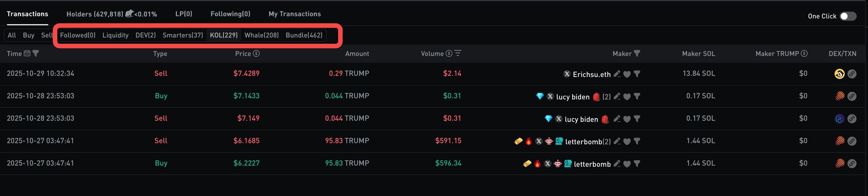Toggle the One Click switch
Viewport: 868px width, 196px height.
coord(848,16)
